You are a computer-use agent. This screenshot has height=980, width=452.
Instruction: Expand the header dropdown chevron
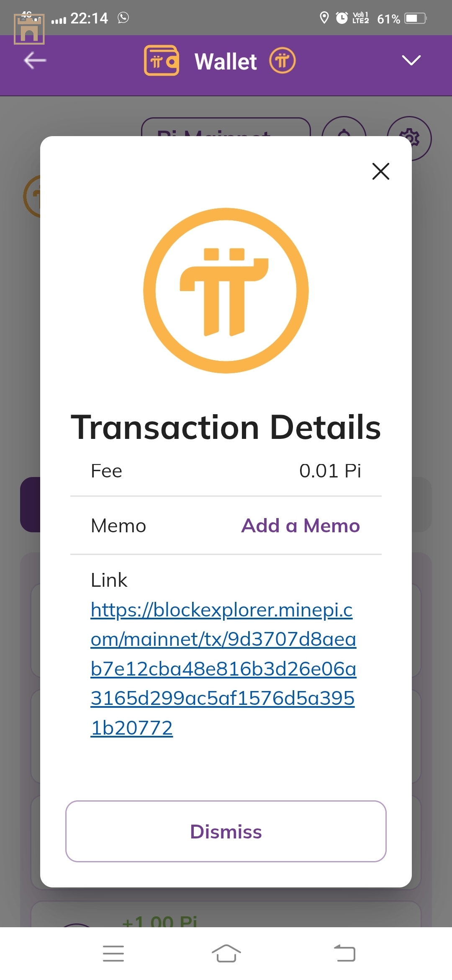[x=411, y=60]
